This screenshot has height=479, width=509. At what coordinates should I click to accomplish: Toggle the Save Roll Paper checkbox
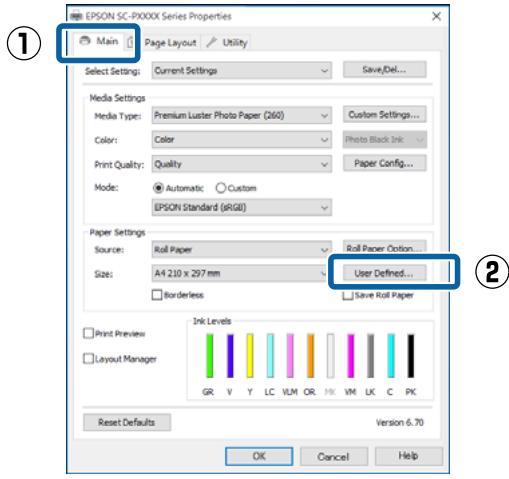[348, 295]
